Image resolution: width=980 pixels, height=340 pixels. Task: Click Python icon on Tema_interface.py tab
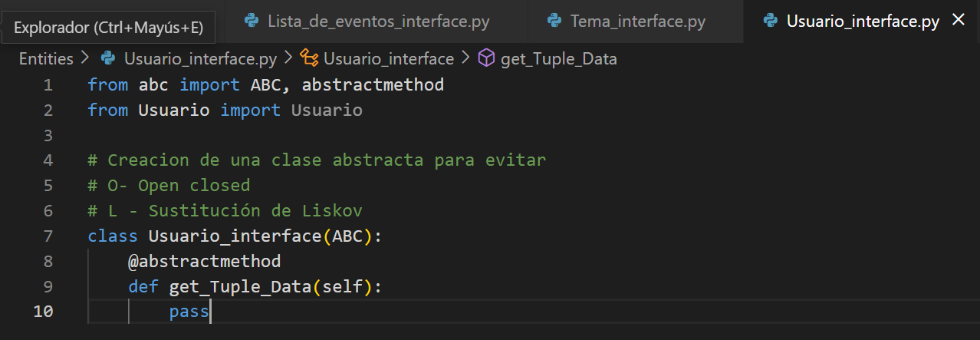554,21
